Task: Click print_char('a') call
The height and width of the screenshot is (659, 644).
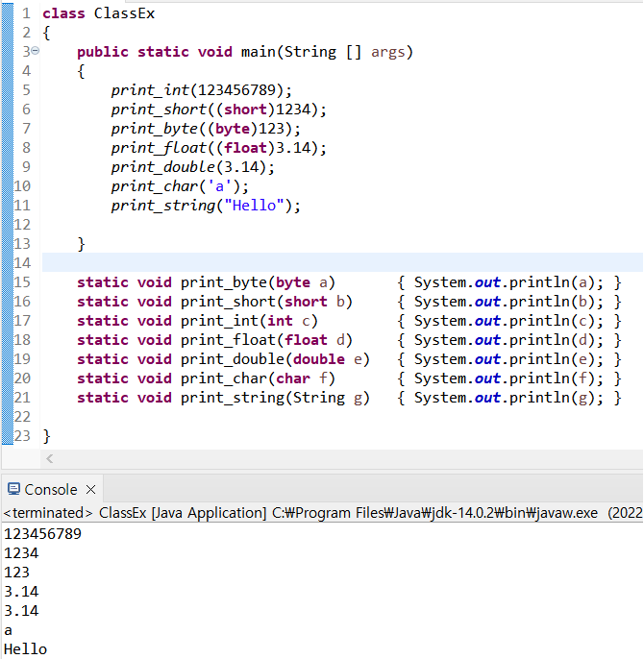Action: (x=180, y=186)
